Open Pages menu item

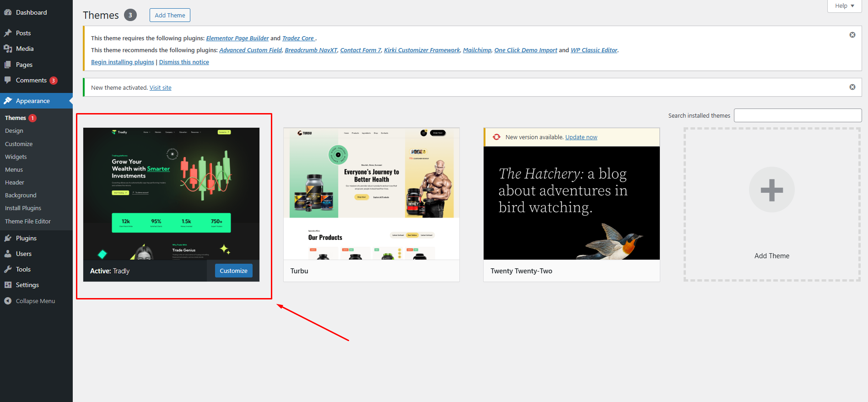36,65
